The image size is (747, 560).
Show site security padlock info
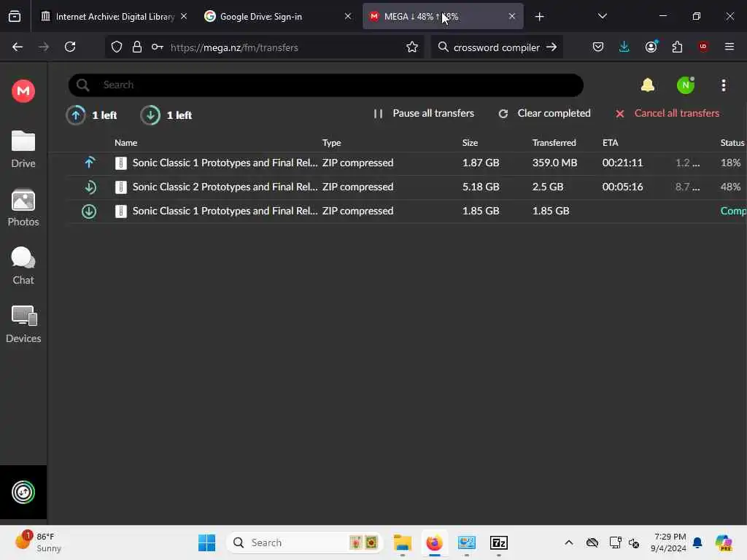(137, 47)
